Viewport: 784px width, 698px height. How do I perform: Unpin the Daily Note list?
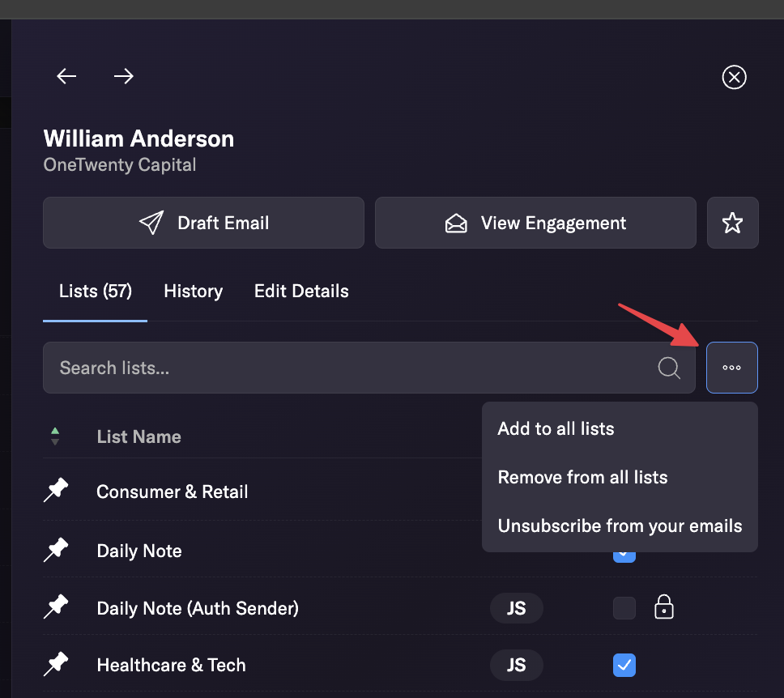coord(56,550)
